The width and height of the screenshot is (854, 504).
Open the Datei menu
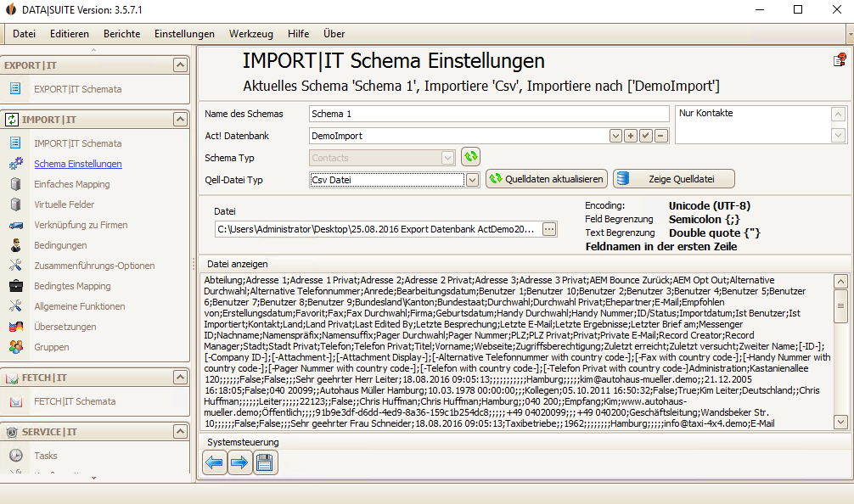click(x=24, y=34)
